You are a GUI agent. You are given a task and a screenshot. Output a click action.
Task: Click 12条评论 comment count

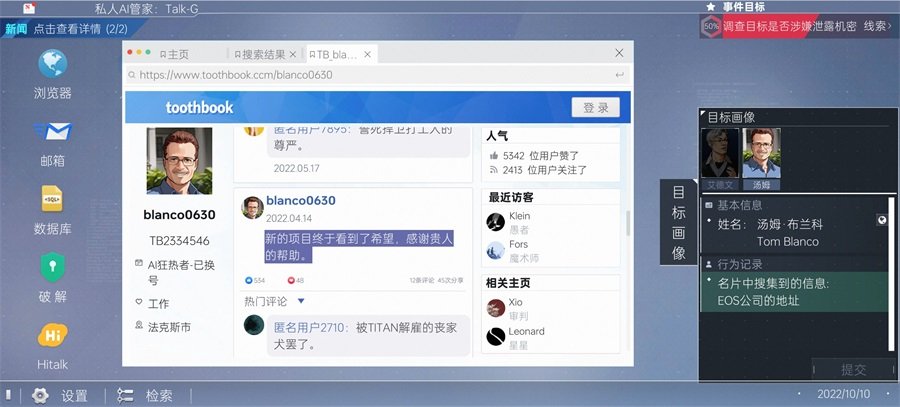pos(422,281)
